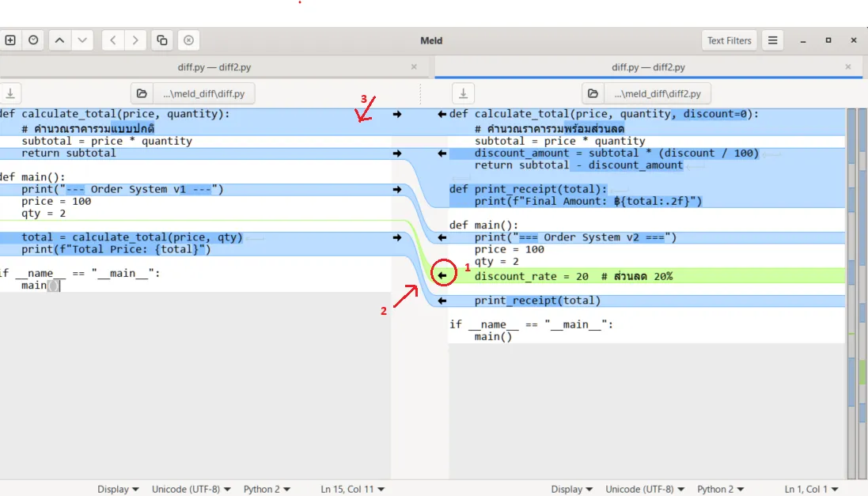Push the 'discount=0' definition line to the left
868x496 pixels.
(x=442, y=114)
